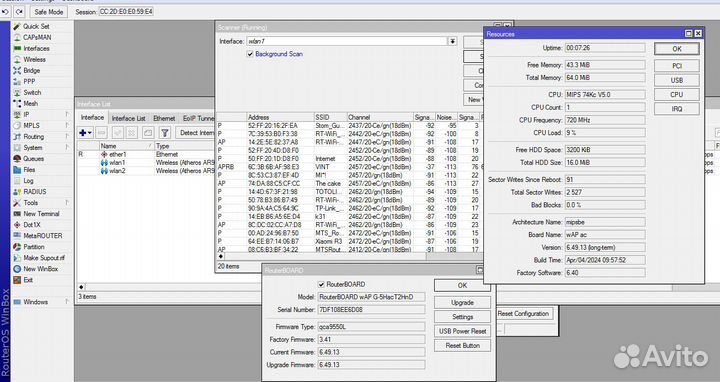The image size is (720, 382).
Task: Click OK in the RouterBOARD window
Action: tap(462, 286)
